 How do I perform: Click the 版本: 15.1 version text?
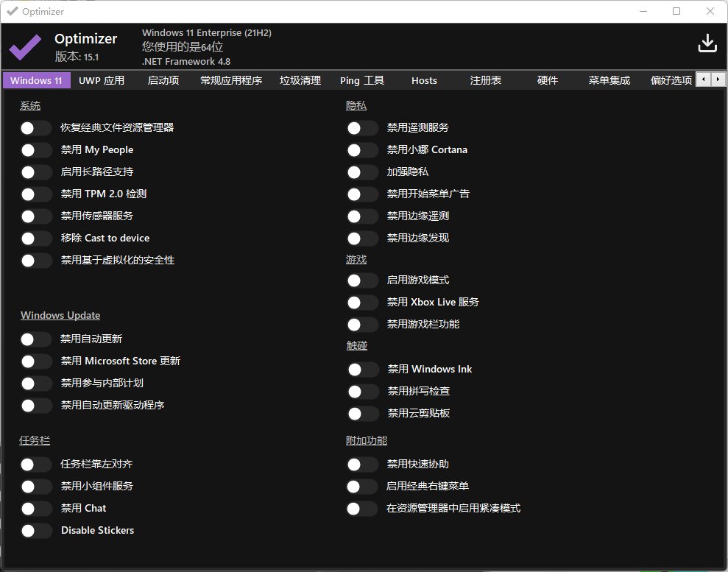tap(77, 57)
